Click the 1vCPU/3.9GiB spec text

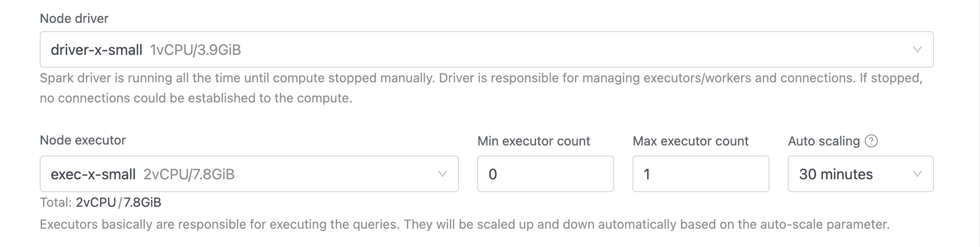click(x=195, y=49)
